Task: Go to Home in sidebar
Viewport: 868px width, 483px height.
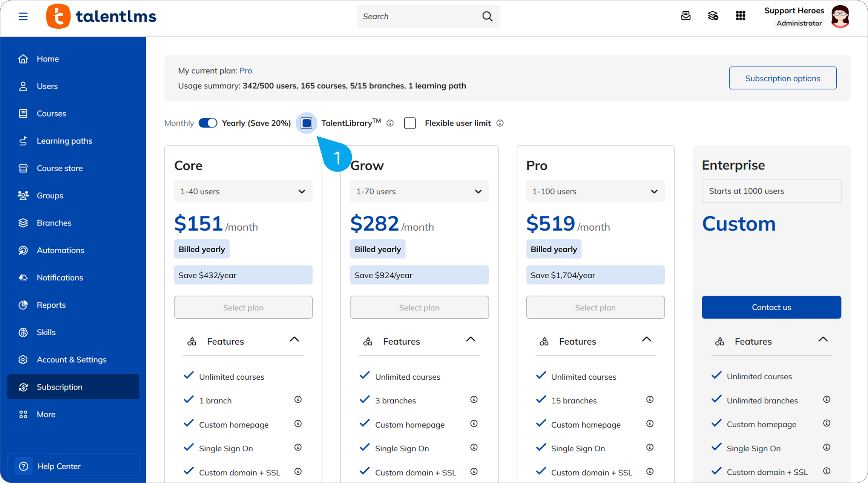Action: 73,59
